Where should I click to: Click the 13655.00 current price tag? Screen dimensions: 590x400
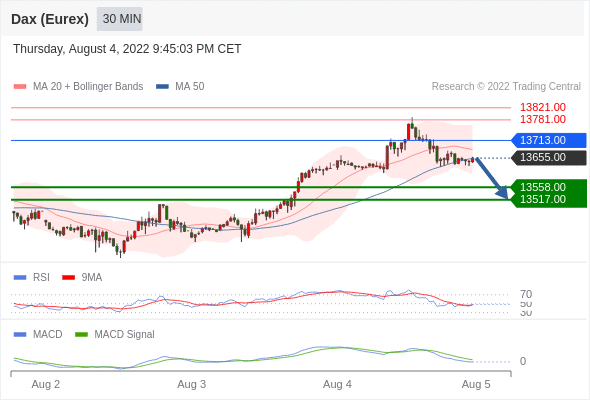548,157
